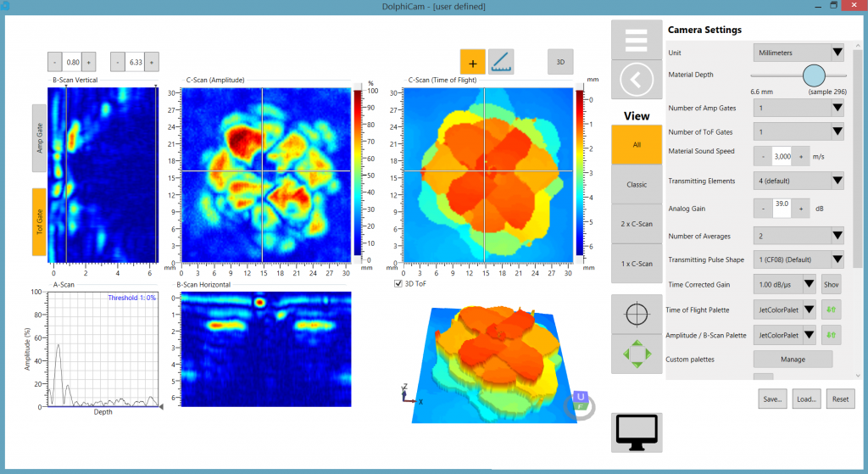The height and width of the screenshot is (474, 868).
Task: Select the Tof Gate toggle
Action: (x=39, y=222)
